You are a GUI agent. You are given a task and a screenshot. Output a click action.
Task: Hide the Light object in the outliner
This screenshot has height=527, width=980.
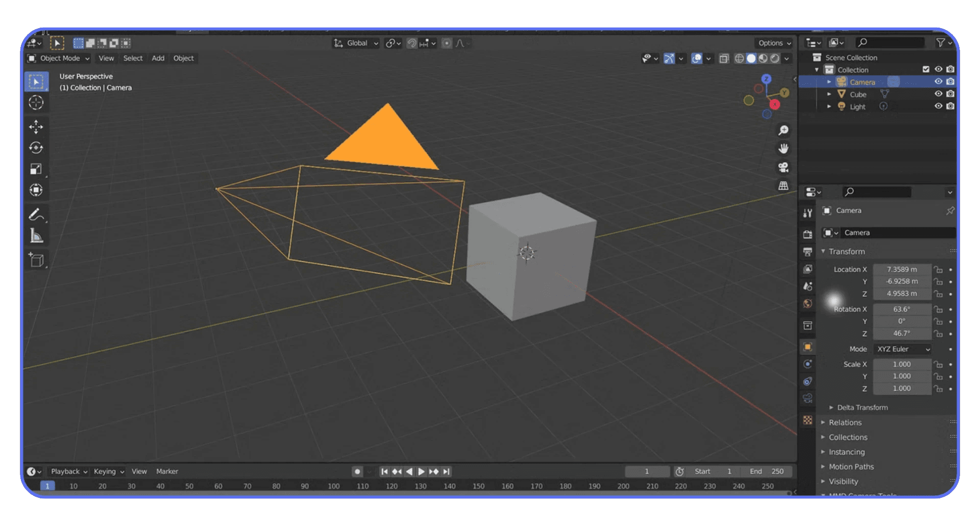pyautogui.click(x=939, y=106)
